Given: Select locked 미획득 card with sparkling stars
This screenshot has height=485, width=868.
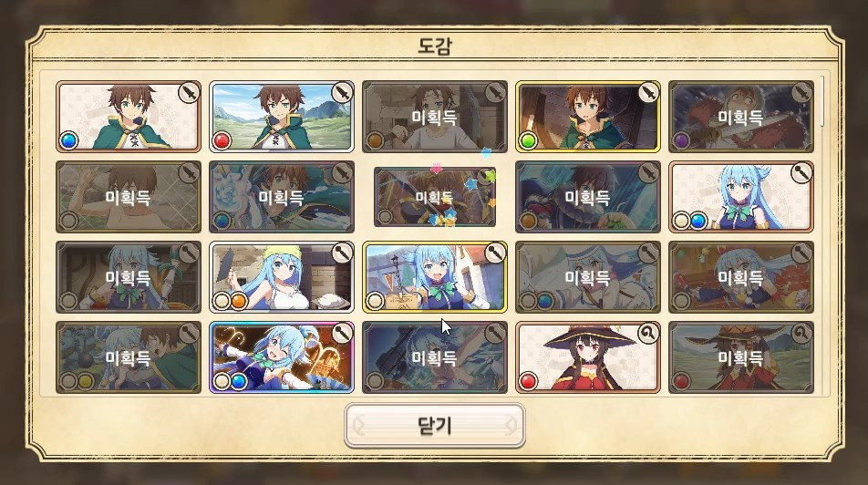Looking at the screenshot, I should click(x=435, y=197).
